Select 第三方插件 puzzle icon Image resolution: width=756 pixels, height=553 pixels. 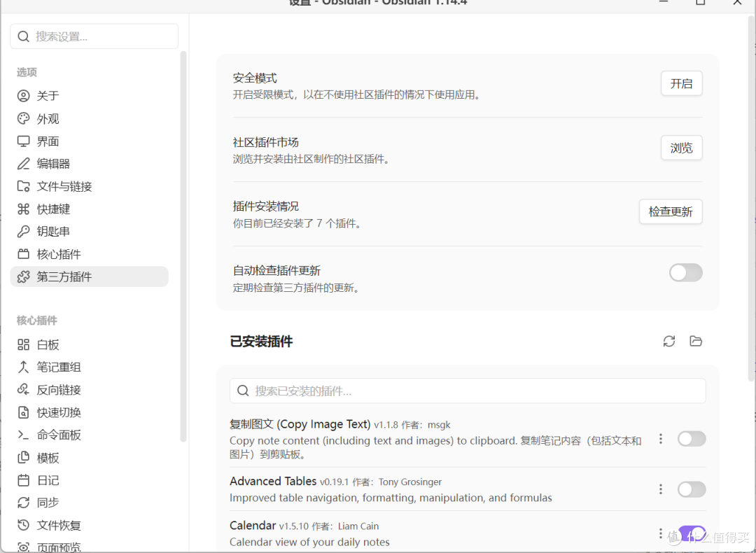coord(23,276)
